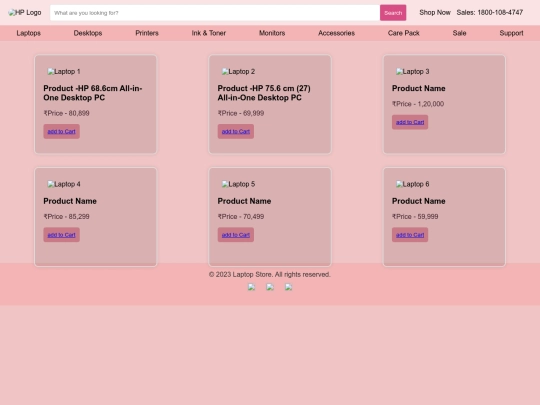Click the Laptop 5 product image
Image resolution: width=540 pixels, height=405 pixels.
coord(238,184)
